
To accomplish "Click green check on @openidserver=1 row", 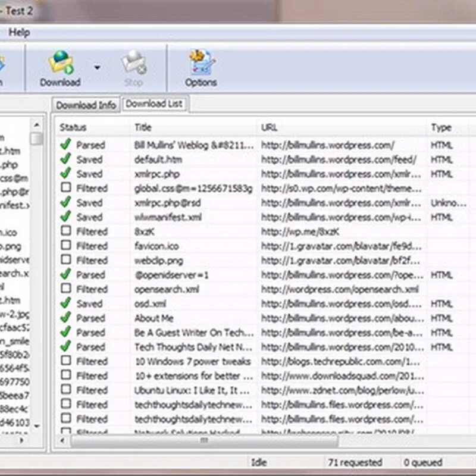I will [x=65, y=274].
